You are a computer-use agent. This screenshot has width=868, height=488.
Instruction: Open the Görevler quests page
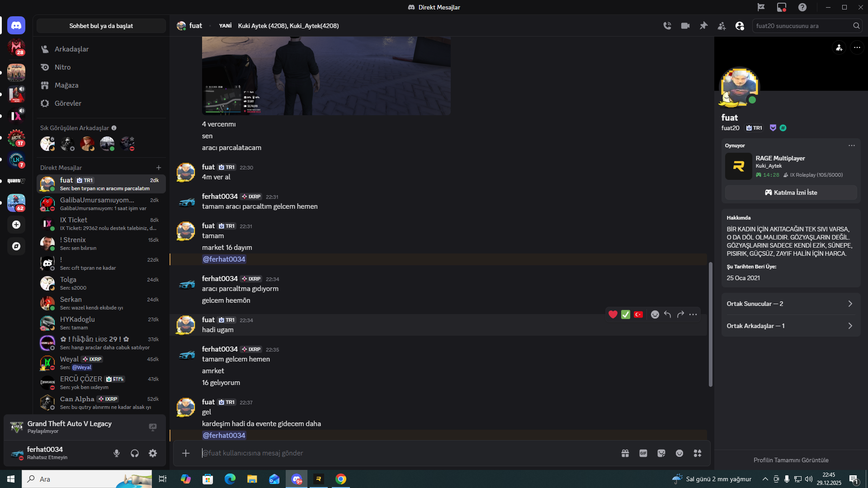coord(101,103)
